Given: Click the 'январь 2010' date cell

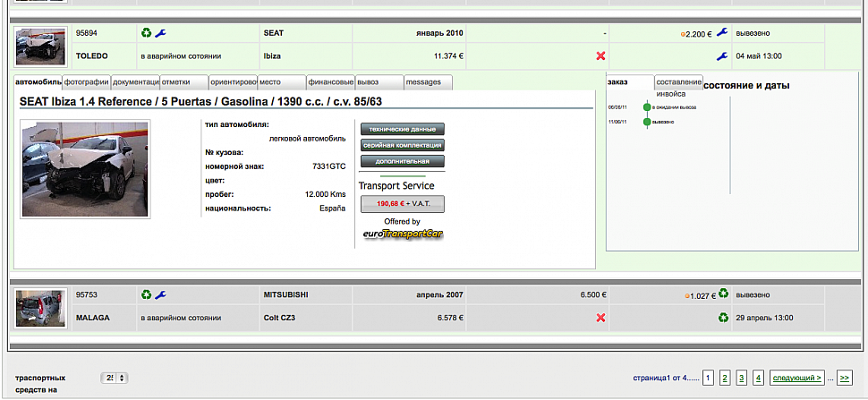Looking at the screenshot, I should coord(439,33).
